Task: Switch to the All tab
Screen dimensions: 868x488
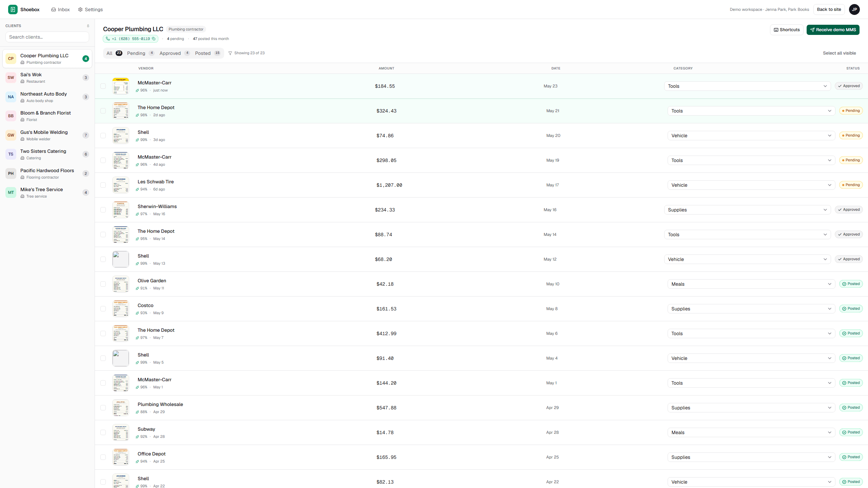Action: pos(114,53)
